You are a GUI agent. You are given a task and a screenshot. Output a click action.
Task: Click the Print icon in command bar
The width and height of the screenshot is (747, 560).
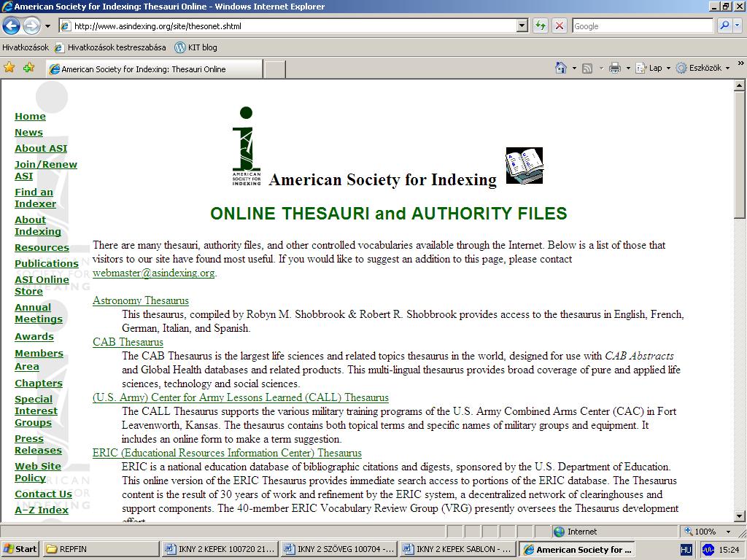[615, 68]
